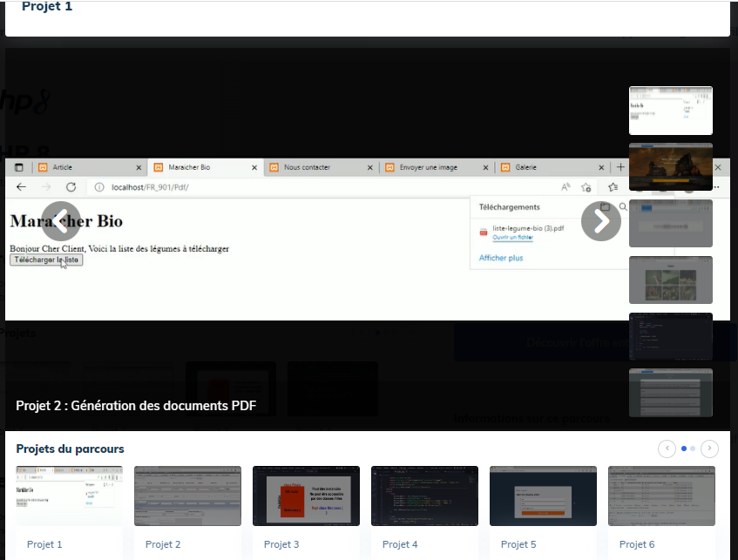The image size is (738, 560).
Task: Click the read aloud icon in address bar
Action: tap(565, 187)
